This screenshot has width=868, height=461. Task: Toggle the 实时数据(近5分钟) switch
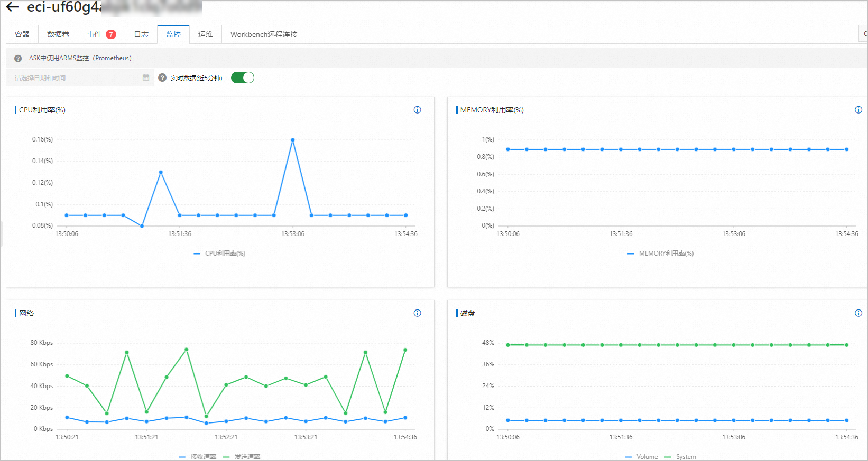coord(243,78)
